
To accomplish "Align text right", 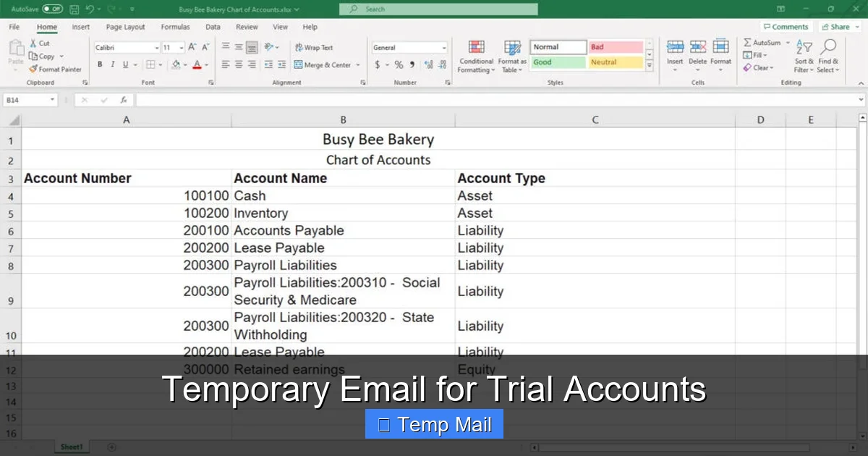I will [x=252, y=64].
